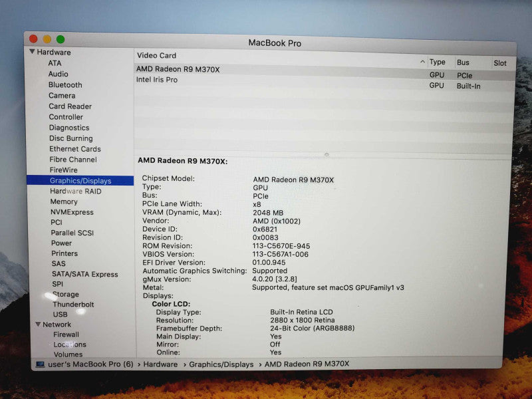Open the Camera section
532x399 pixels.
pos(62,95)
